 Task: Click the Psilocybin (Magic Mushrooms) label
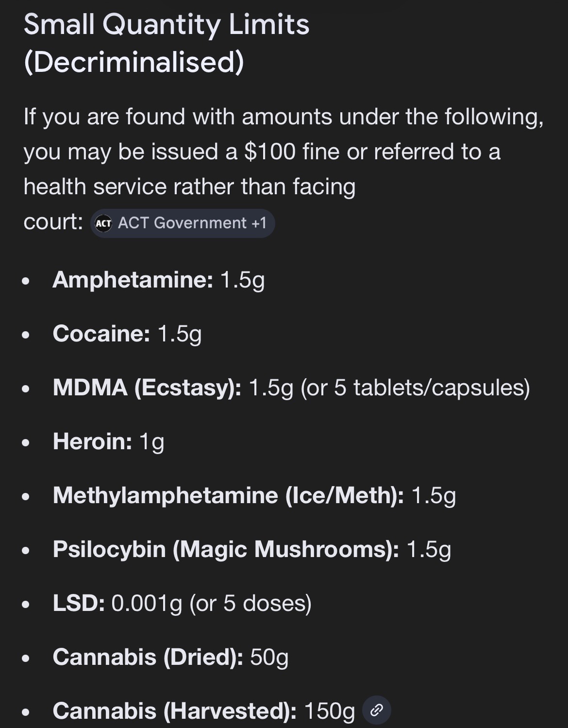[x=225, y=549]
